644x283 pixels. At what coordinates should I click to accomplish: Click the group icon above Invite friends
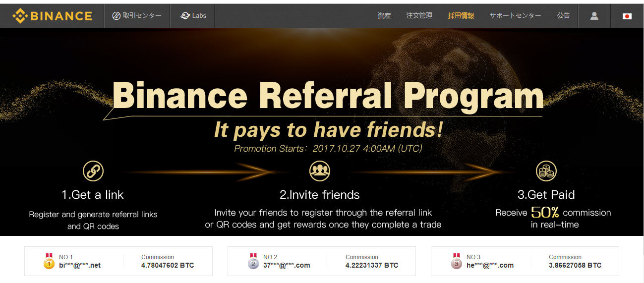tap(319, 171)
